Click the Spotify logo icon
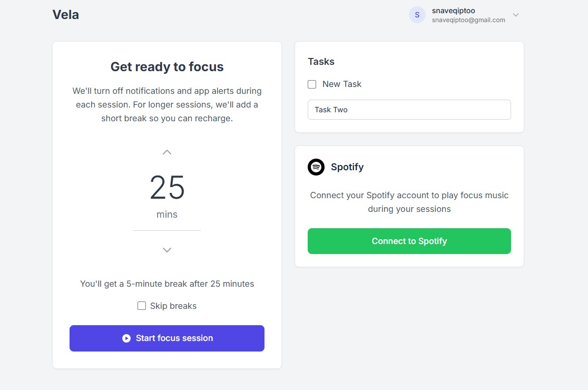Viewport: 588px width, 390px height. click(x=316, y=167)
